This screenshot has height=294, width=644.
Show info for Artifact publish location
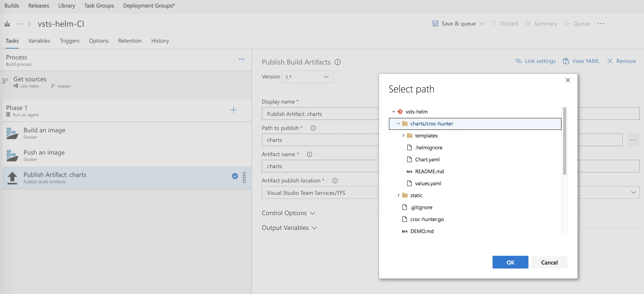coord(335,181)
